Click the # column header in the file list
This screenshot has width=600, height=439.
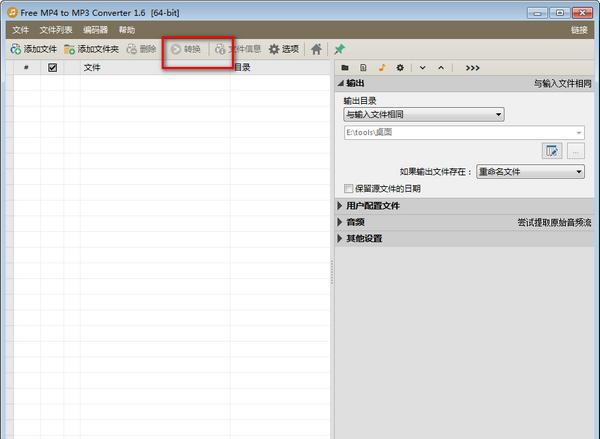coord(26,68)
